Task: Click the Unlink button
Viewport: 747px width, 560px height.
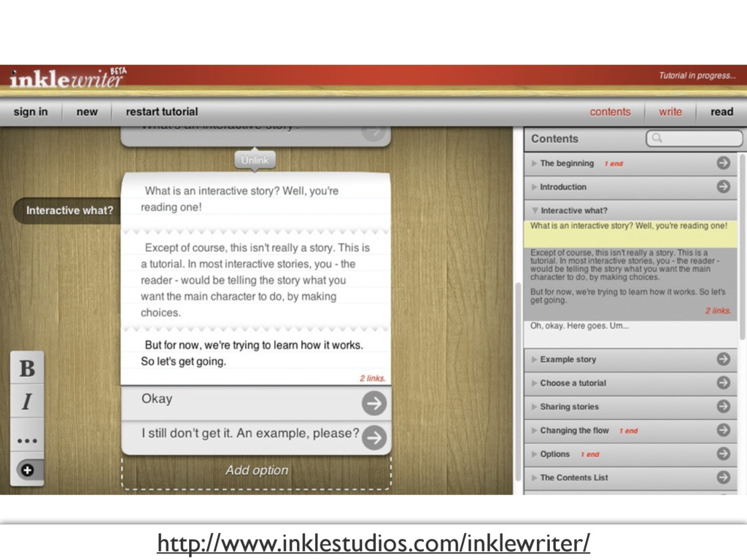Action: click(x=255, y=160)
